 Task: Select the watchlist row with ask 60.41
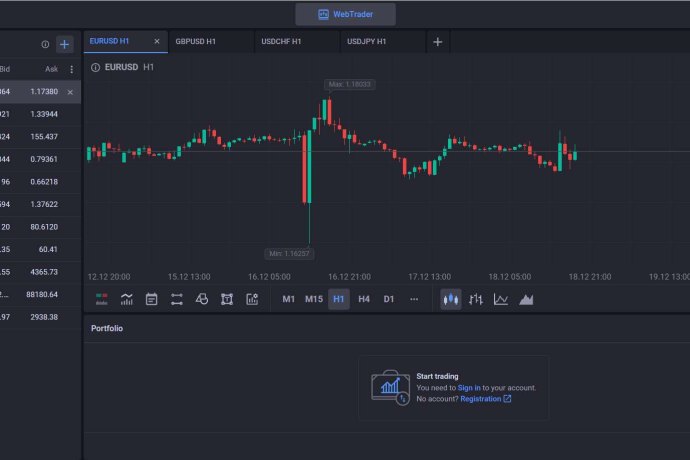(x=40, y=250)
